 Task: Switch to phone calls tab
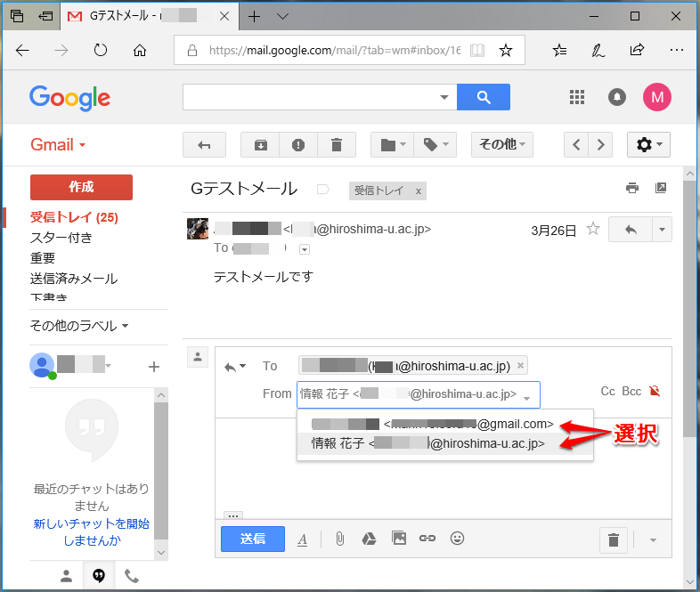[x=131, y=576]
